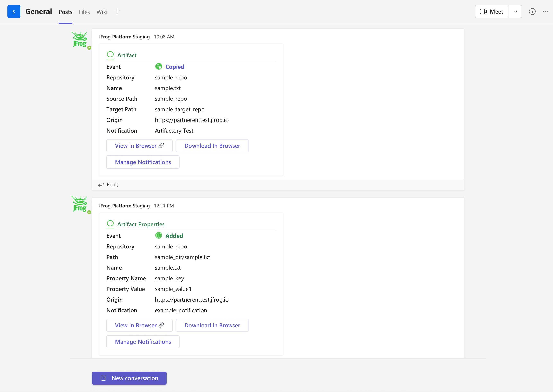Click the Copied event link text

175,67
